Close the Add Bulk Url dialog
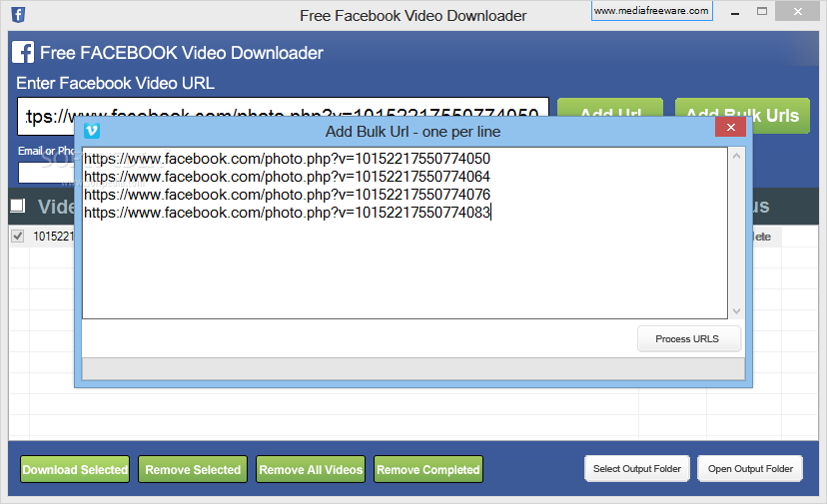This screenshot has height=504, width=827. [730, 127]
